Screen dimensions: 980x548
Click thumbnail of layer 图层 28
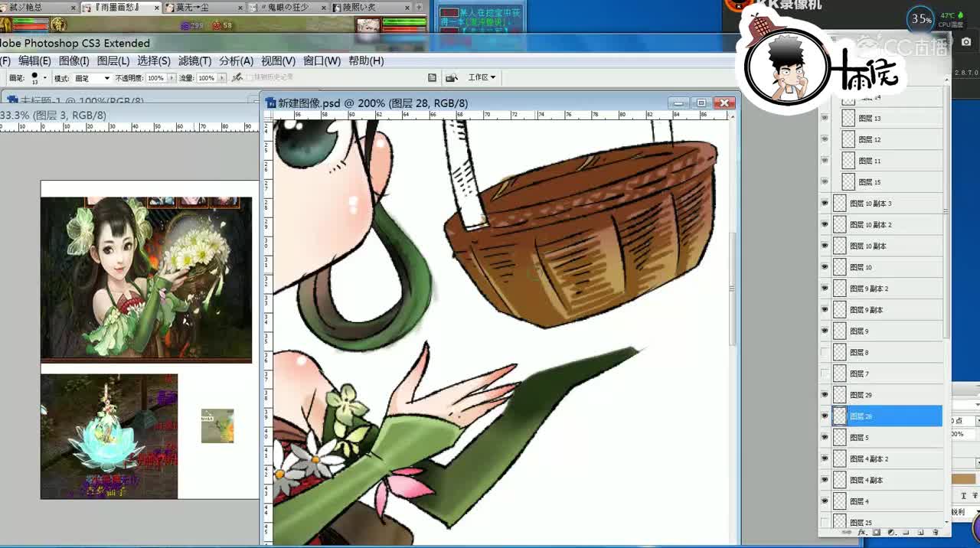click(x=840, y=416)
